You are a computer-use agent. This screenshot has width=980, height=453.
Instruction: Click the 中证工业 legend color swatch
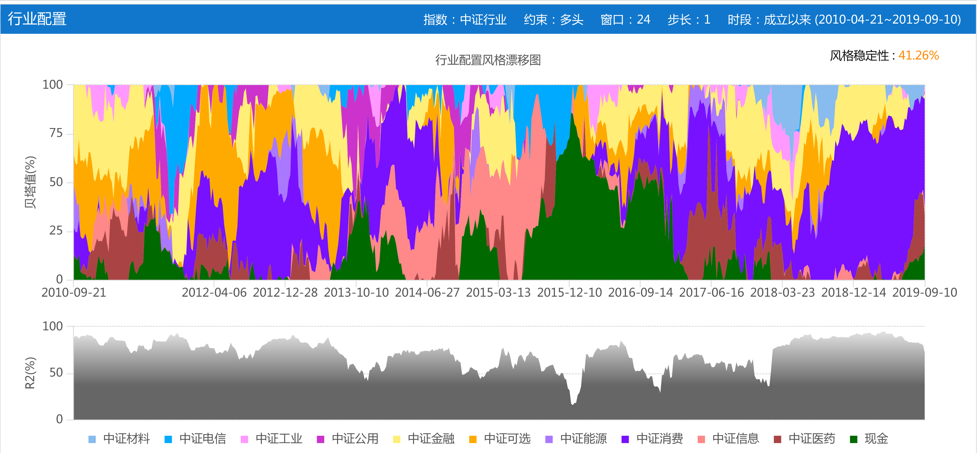click(245, 439)
